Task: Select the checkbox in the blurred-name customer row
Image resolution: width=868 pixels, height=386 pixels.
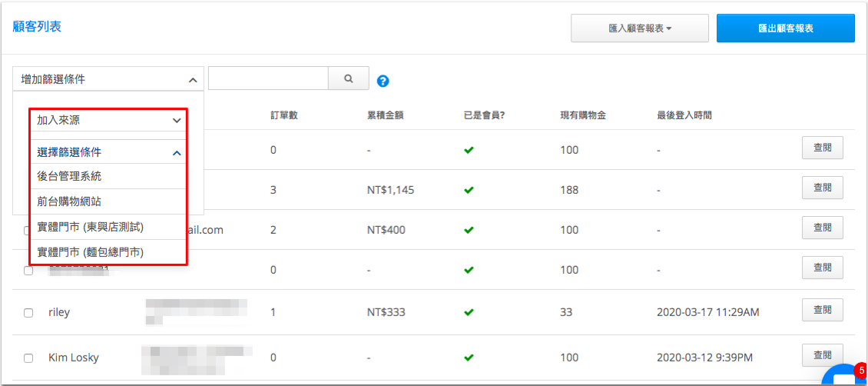Action: [x=28, y=271]
